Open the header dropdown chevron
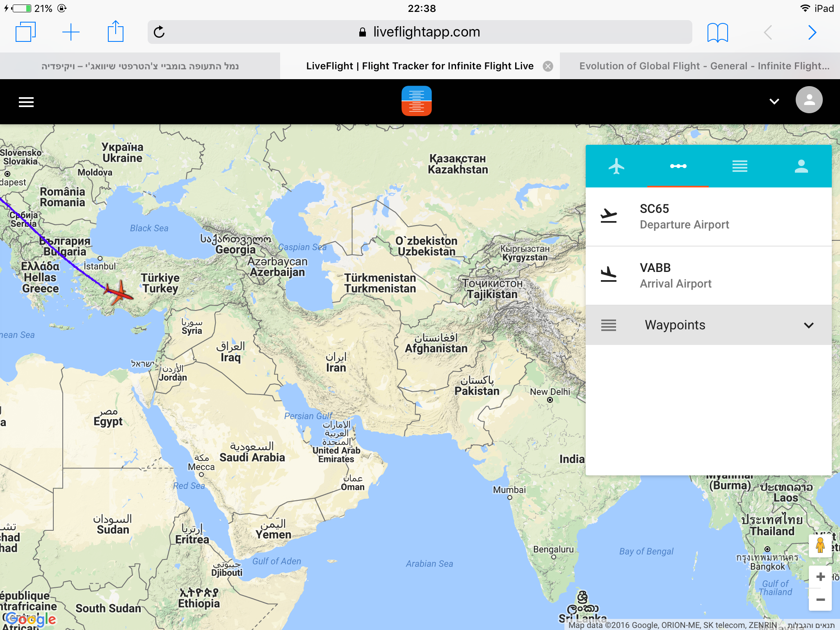 [x=774, y=101]
